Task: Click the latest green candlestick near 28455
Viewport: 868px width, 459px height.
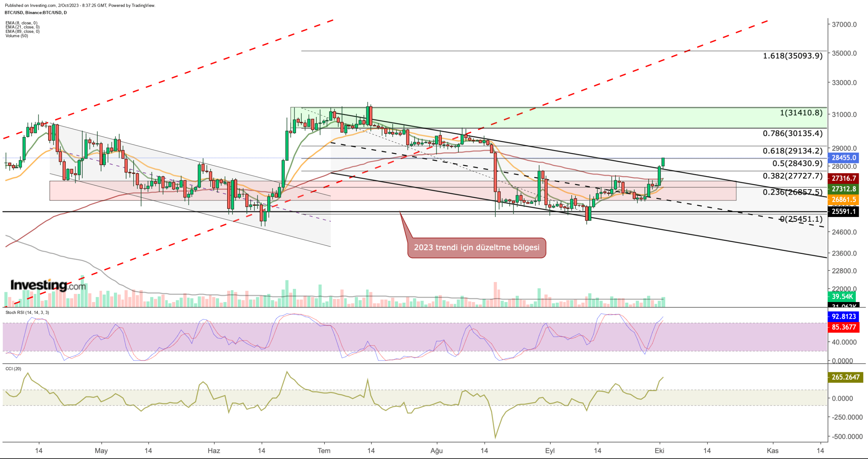Action: (x=663, y=162)
